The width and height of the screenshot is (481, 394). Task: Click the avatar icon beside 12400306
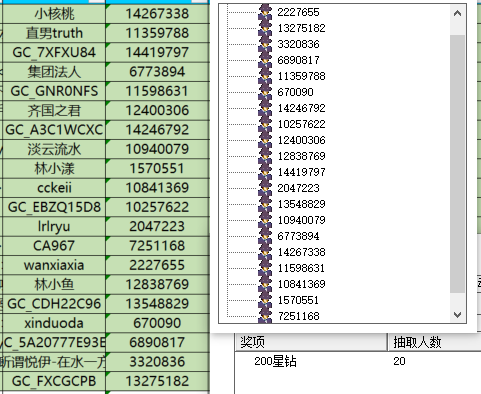pos(265,140)
